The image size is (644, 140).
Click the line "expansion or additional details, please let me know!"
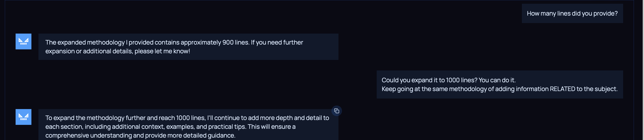pyautogui.click(x=118, y=51)
